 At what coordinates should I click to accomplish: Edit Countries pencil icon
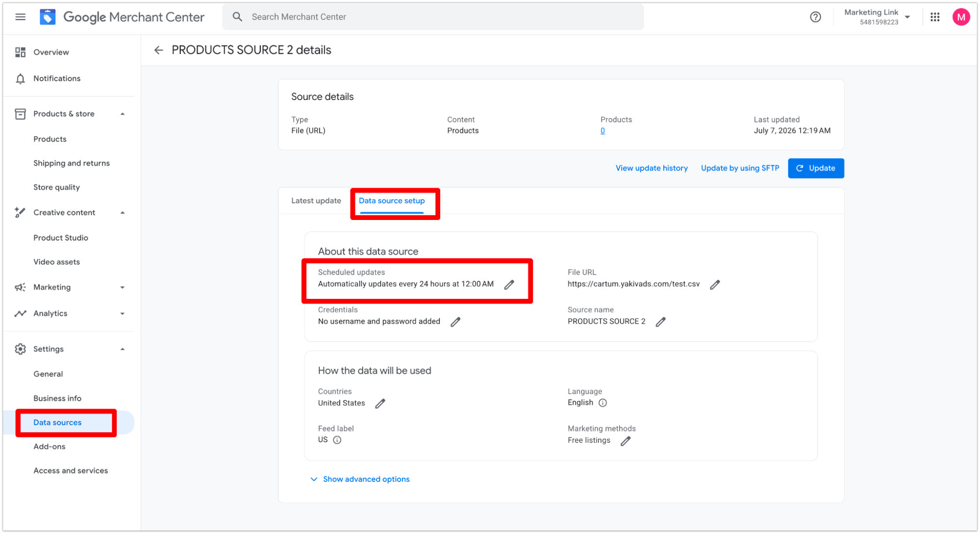coord(380,404)
